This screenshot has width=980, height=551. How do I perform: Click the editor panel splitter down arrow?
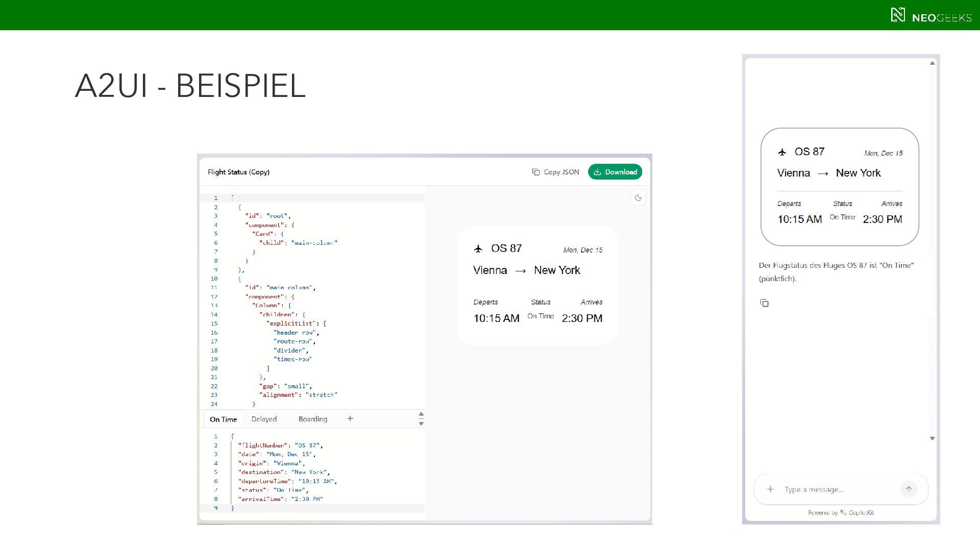[x=421, y=423]
